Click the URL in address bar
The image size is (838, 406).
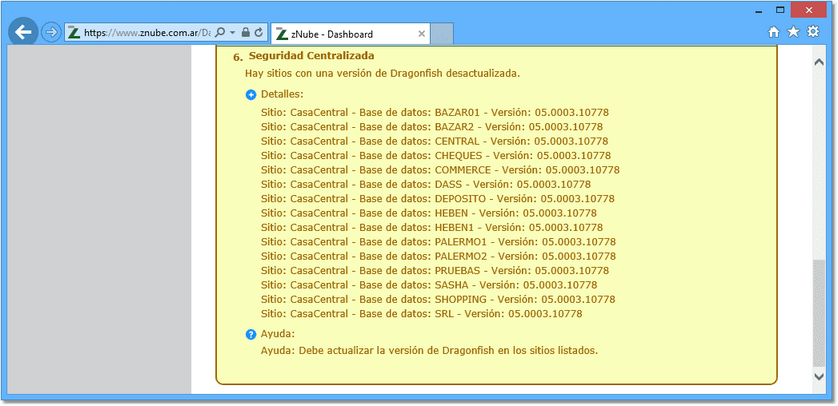pyautogui.click(x=148, y=33)
